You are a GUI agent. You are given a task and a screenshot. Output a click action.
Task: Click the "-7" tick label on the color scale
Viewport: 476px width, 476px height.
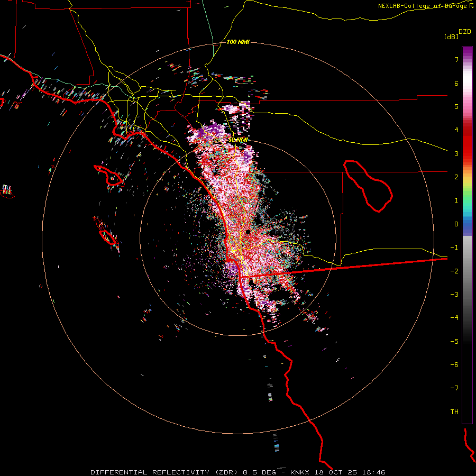[x=454, y=388]
